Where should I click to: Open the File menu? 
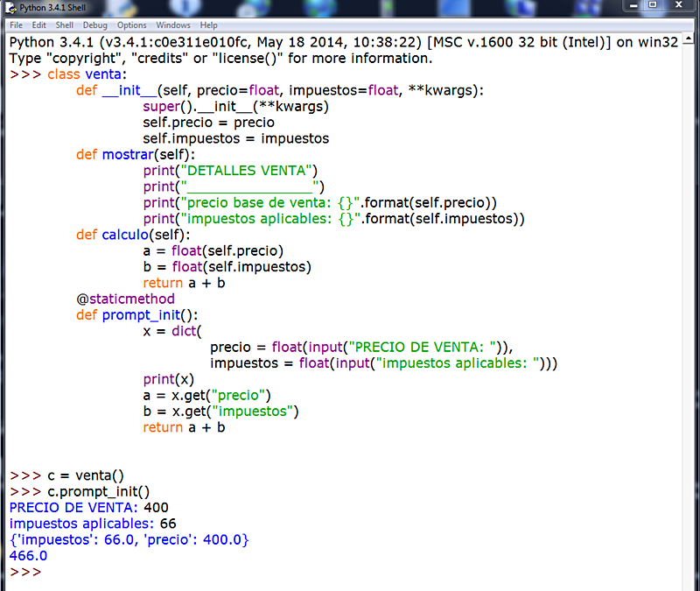[16, 25]
